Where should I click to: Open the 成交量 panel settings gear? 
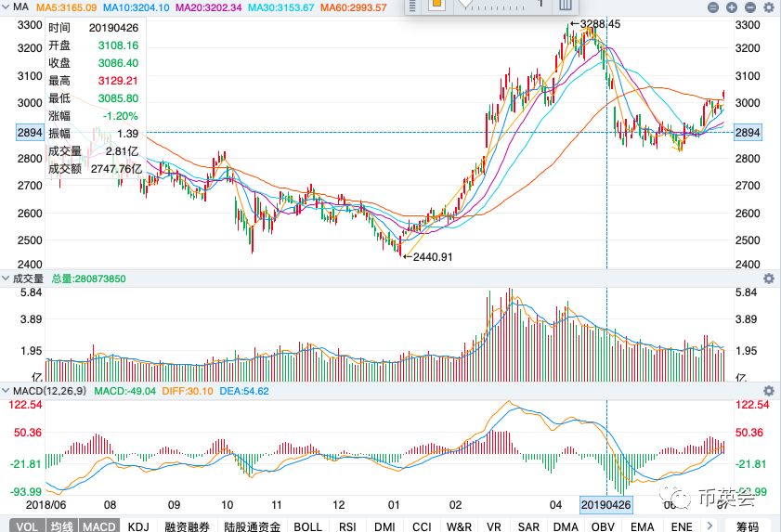(x=769, y=278)
